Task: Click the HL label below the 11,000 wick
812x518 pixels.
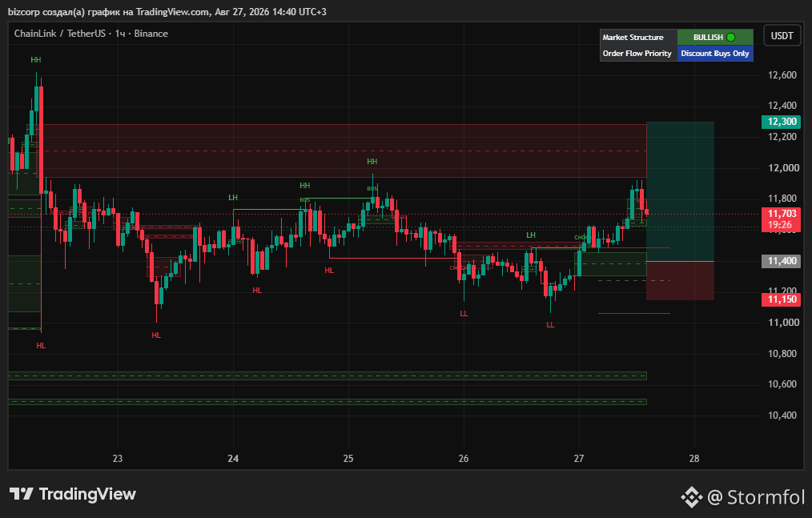Action: click(x=156, y=335)
